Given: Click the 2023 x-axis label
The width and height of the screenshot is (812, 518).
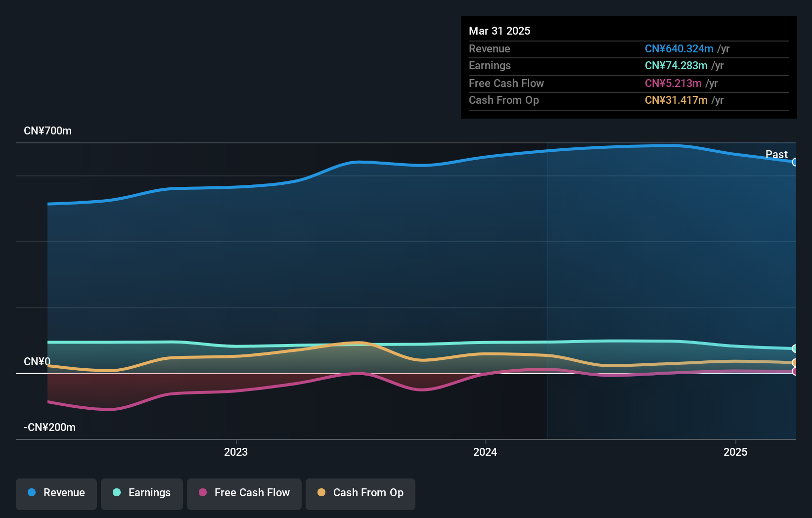Looking at the screenshot, I should pos(236,452).
